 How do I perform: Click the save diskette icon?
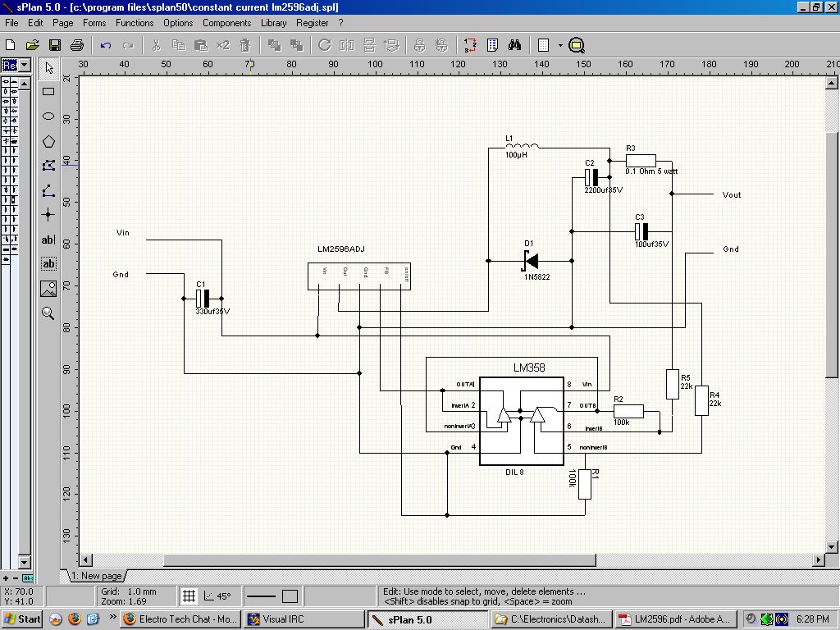(x=55, y=45)
